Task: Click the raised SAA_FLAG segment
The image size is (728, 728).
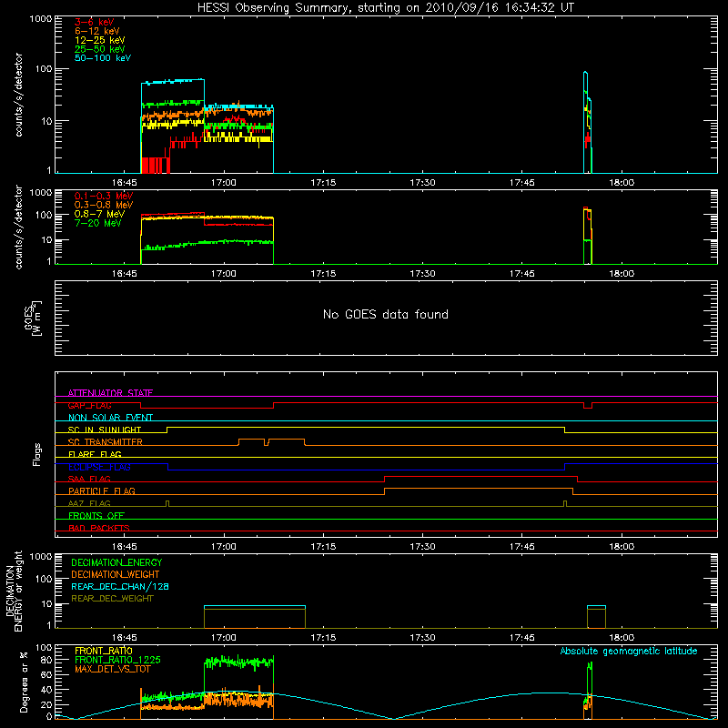Action: coord(481,476)
